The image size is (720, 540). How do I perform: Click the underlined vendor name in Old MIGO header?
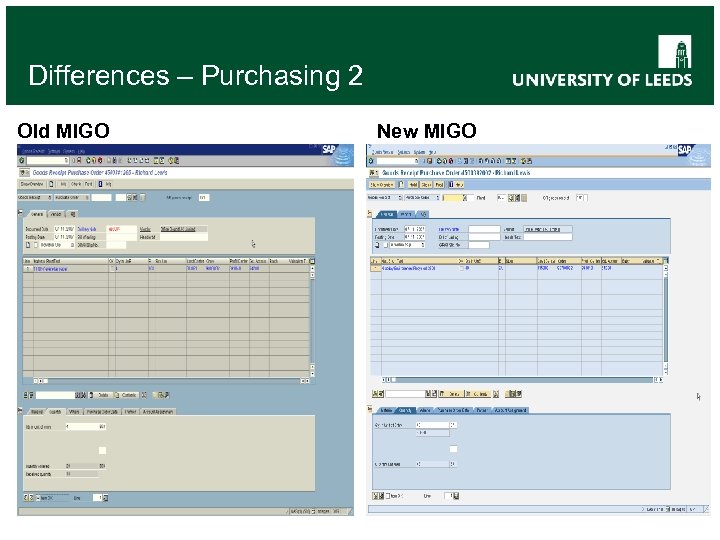178,229
